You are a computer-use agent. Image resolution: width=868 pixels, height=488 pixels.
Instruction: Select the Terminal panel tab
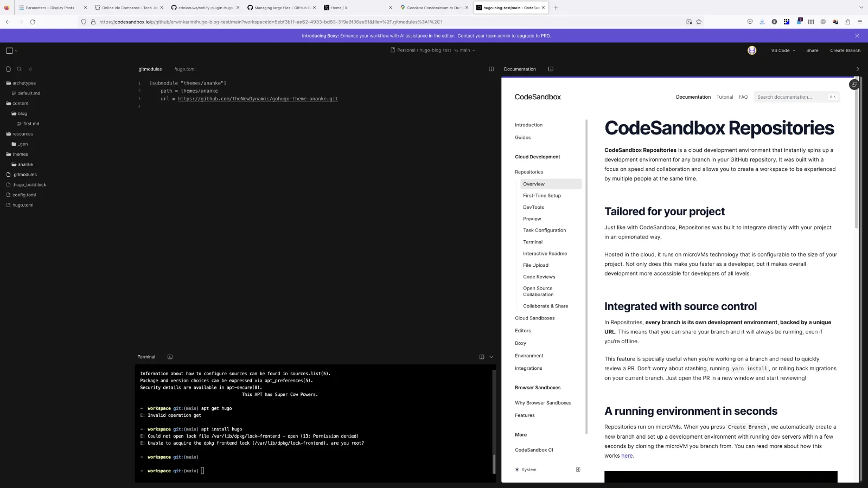146,357
